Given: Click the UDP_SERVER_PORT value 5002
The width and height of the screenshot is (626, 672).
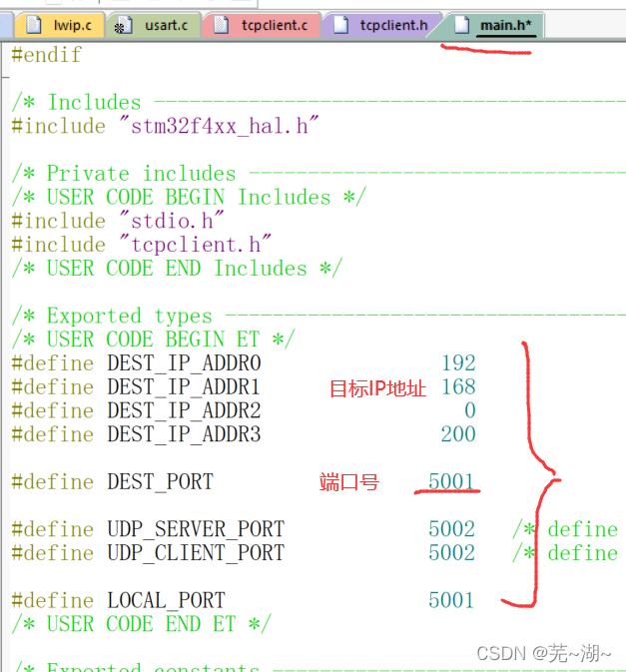Looking at the screenshot, I should click(451, 529).
